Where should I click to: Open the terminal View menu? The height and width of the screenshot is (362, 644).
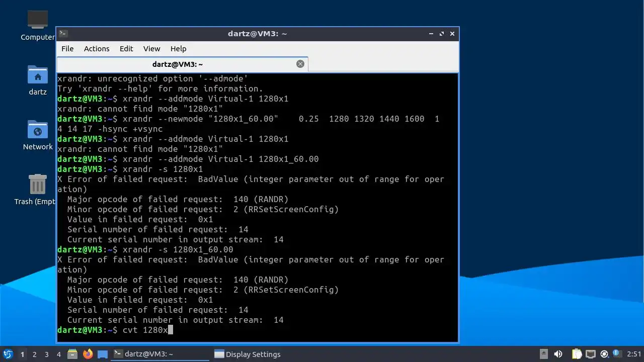[x=151, y=49]
